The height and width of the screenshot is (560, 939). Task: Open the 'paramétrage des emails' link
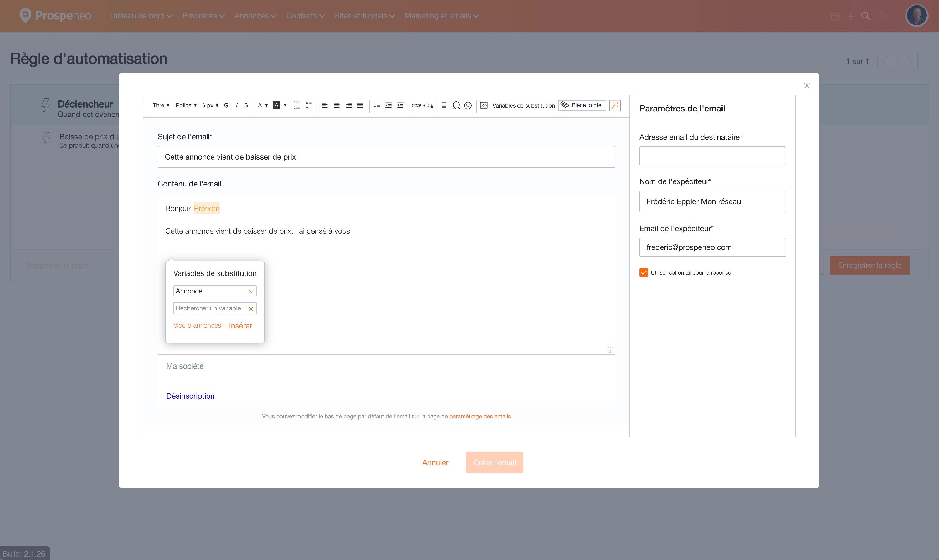pyautogui.click(x=480, y=417)
